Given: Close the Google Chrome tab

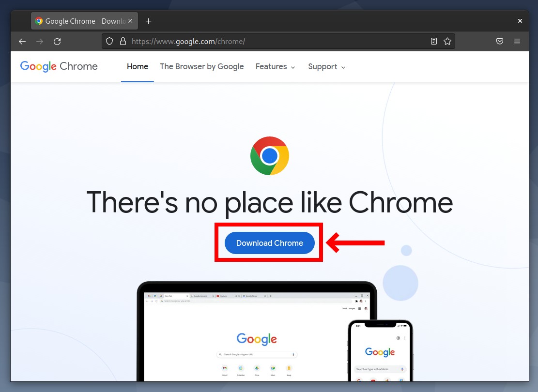Looking at the screenshot, I should click(130, 21).
